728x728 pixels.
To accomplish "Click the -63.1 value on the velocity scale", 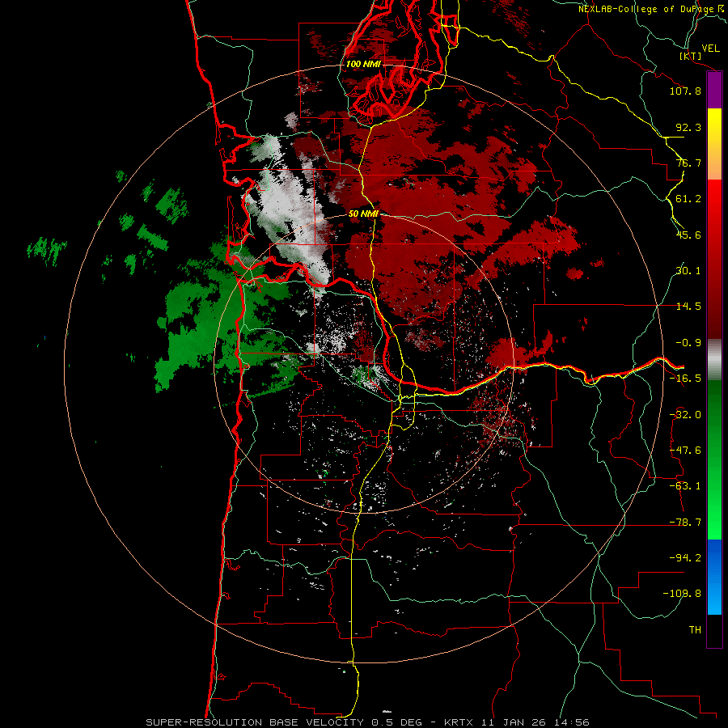I will [x=685, y=486].
